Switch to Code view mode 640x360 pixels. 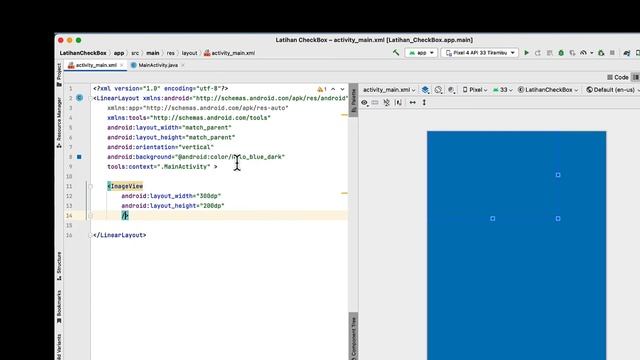point(618,77)
